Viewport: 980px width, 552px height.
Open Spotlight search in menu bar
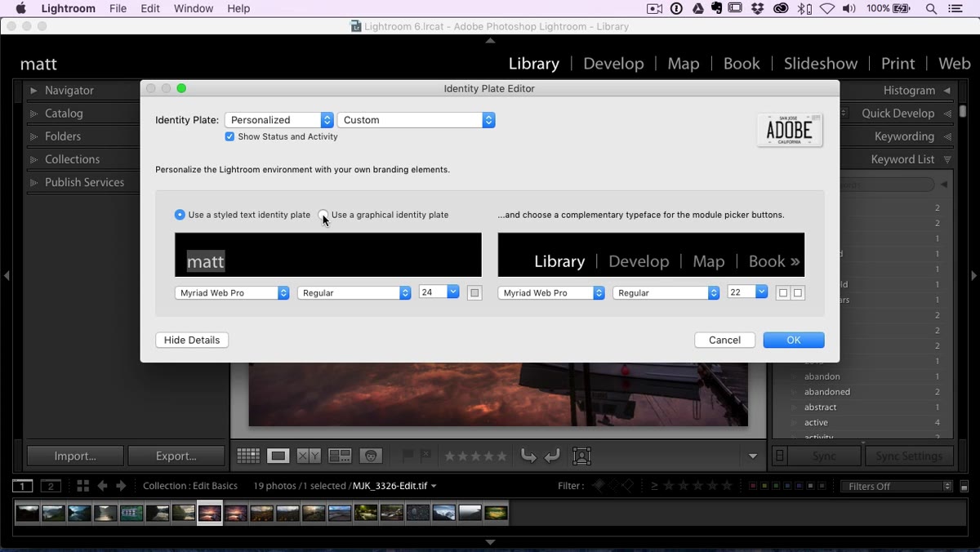pos(932,9)
